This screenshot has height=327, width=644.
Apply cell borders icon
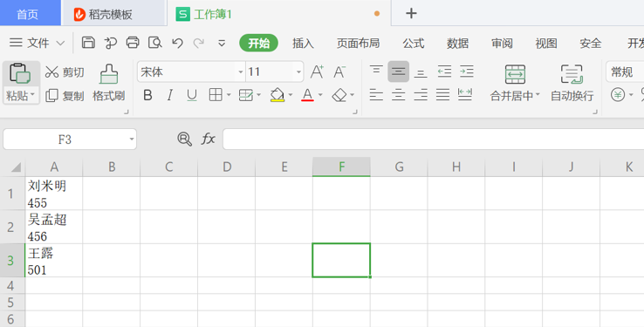[x=216, y=95]
